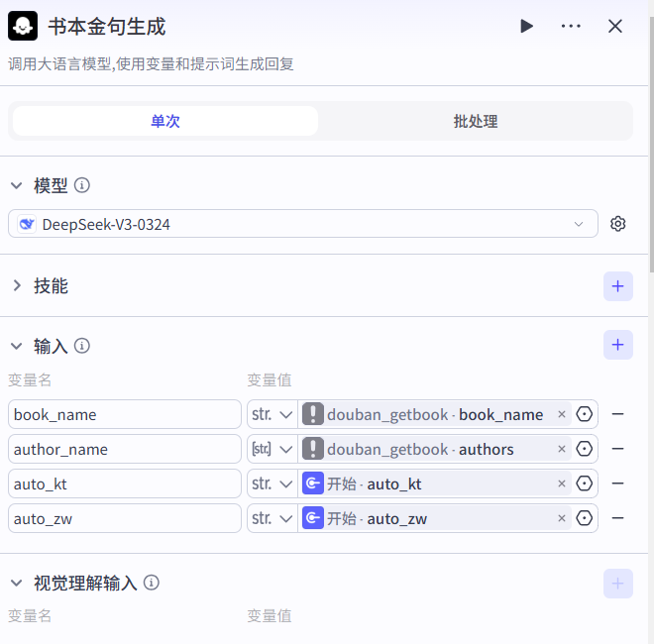Open variable picker for auto_kt value
This screenshot has width=654, height=644.
[x=585, y=483]
